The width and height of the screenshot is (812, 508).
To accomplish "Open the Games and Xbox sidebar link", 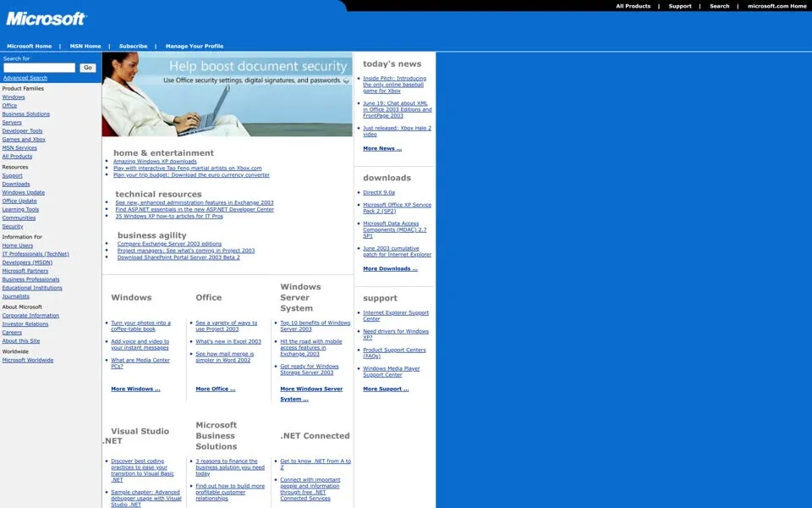I will point(24,140).
